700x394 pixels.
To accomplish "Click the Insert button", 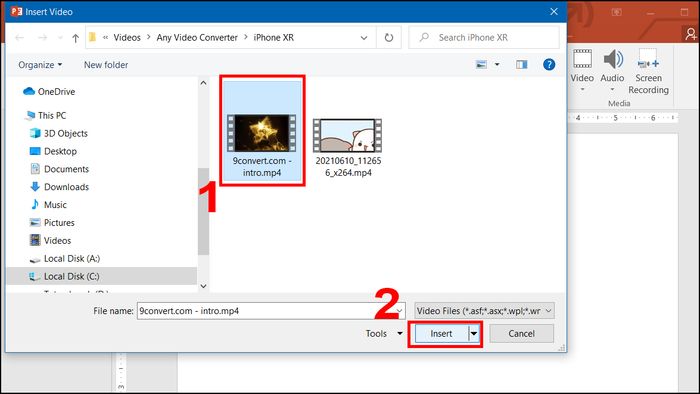I will click(441, 334).
